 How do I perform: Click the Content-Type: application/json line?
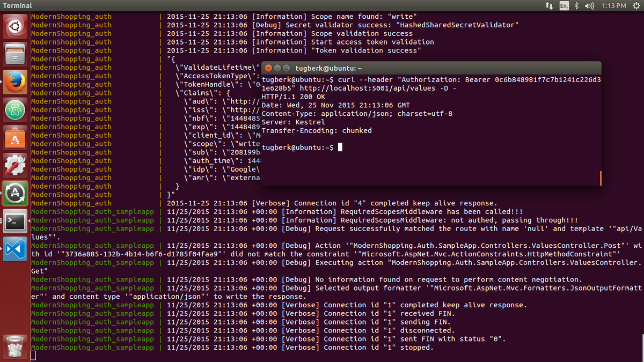pyautogui.click(x=357, y=114)
